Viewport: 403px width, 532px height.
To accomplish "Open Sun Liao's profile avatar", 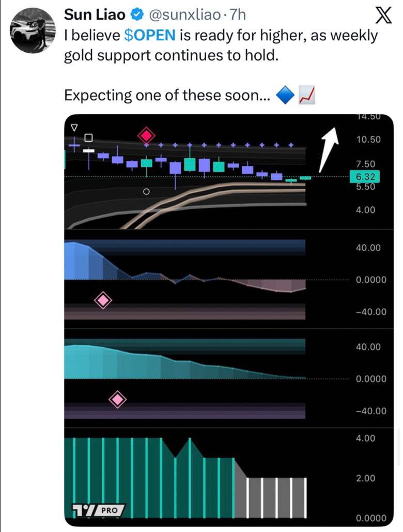I will [x=33, y=31].
